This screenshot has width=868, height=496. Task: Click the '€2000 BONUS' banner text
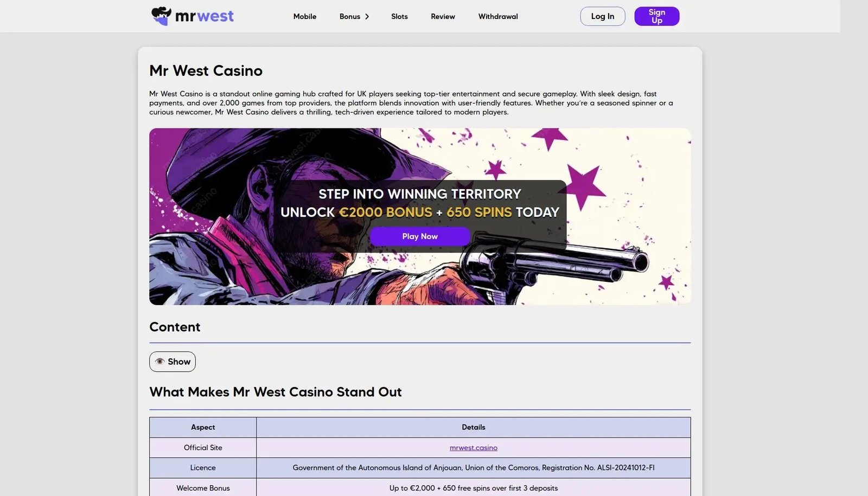coord(386,212)
